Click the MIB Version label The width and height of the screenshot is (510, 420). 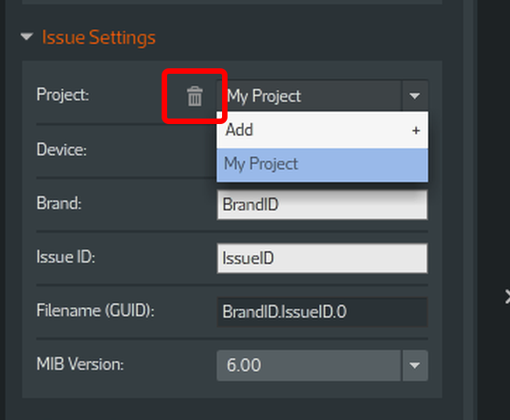(x=80, y=364)
